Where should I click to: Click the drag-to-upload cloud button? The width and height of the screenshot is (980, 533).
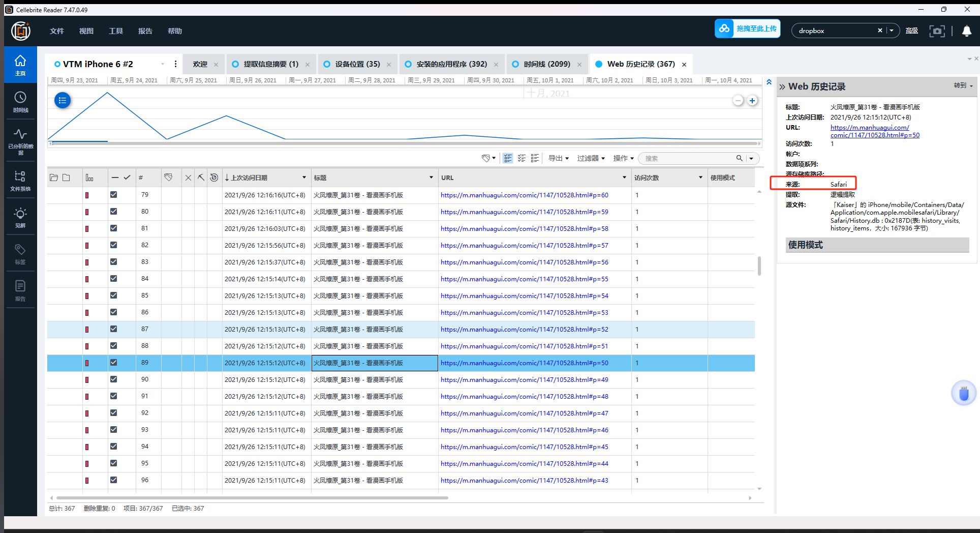coord(747,29)
